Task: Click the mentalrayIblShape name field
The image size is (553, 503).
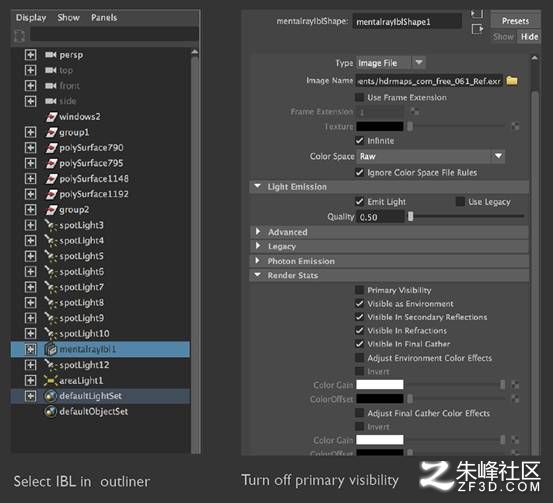Action: (407, 22)
